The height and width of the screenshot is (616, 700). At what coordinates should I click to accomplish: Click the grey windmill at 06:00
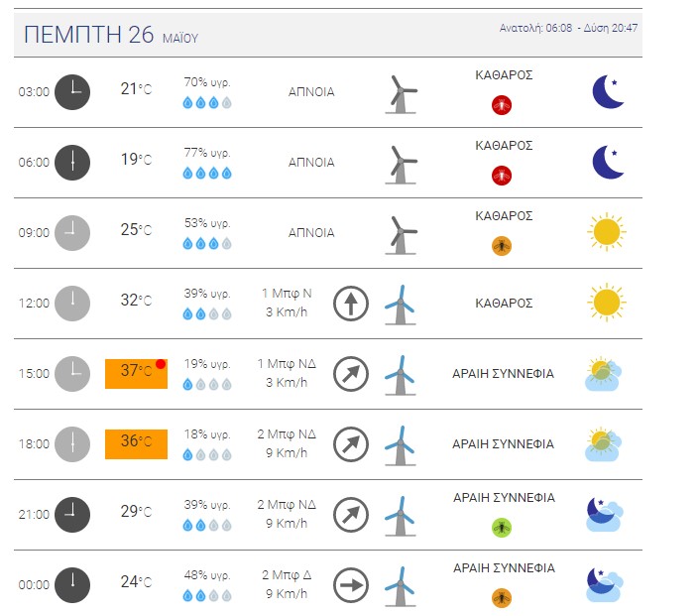pos(400,162)
